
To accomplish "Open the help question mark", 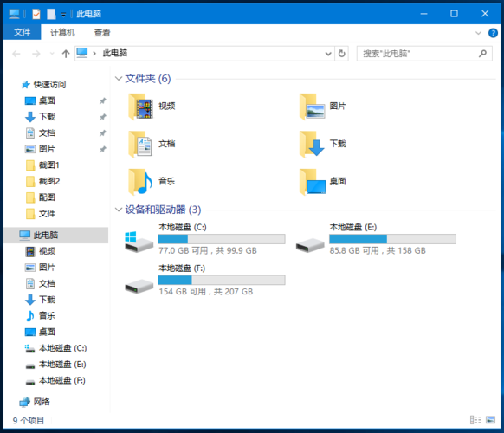I will coord(493,33).
